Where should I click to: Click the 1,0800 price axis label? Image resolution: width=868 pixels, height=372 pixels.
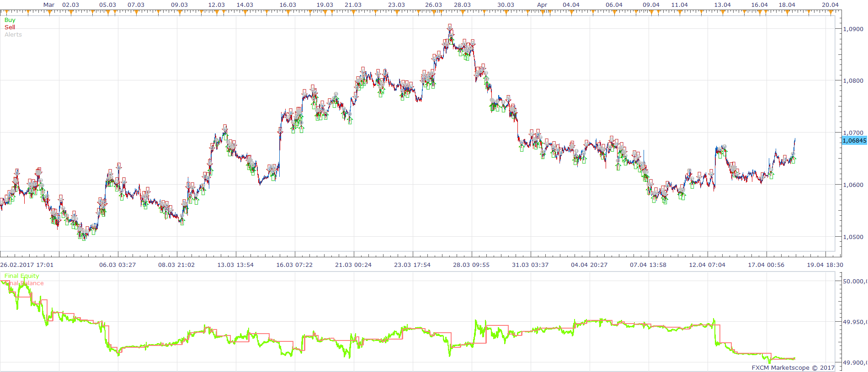click(853, 81)
